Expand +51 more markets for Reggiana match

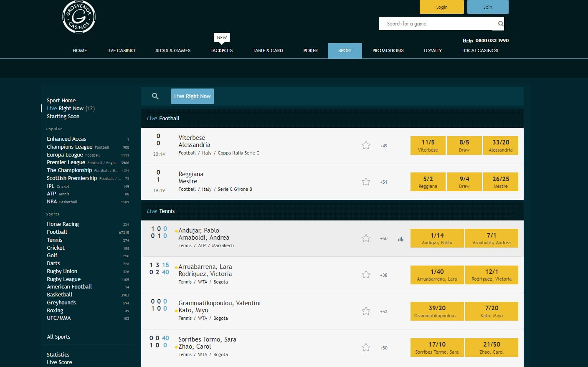point(383,182)
